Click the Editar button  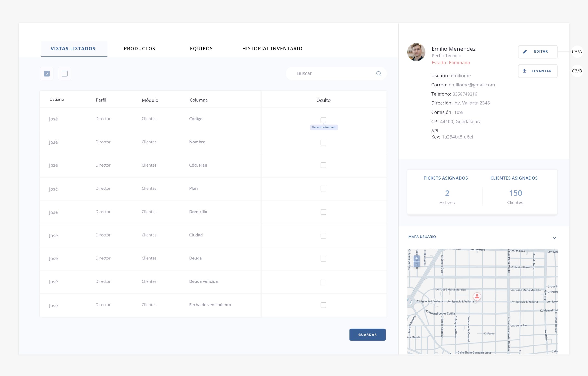pyautogui.click(x=537, y=52)
